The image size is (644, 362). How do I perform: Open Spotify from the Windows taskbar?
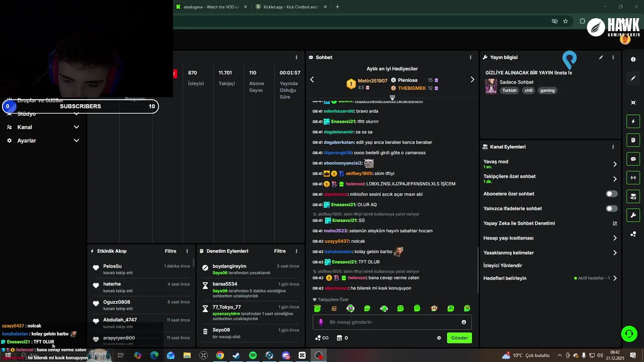253,355
